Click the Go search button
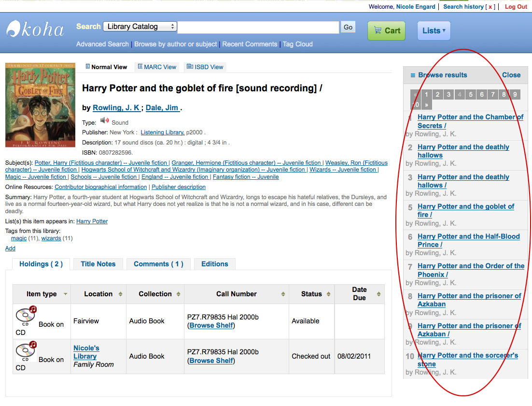 click(x=348, y=27)
